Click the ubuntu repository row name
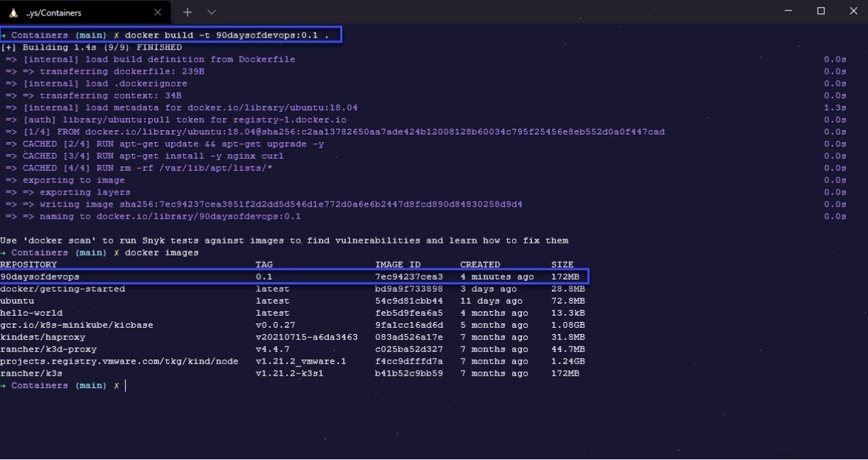The height and width of the screenshot is (460, 868). (x=17, y=301)
